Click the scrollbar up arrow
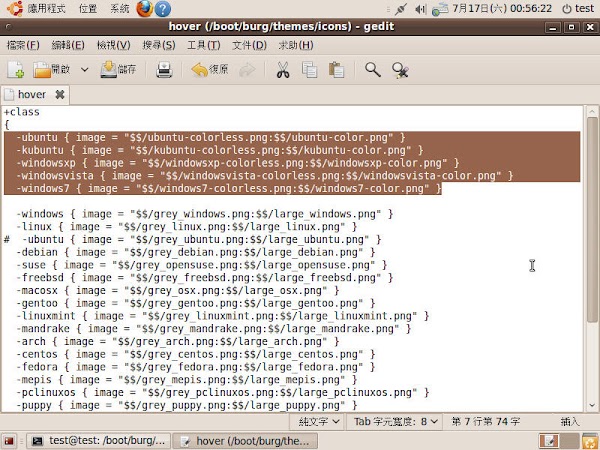The width and height of the screenshot is (600, 450). coord(592,111)
